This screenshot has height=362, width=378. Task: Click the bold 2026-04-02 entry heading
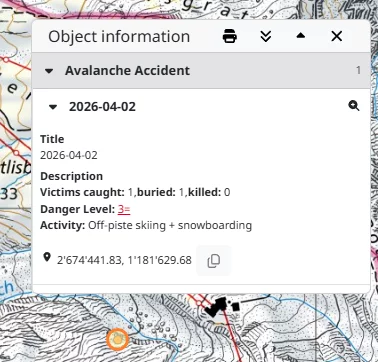point(102,107)
